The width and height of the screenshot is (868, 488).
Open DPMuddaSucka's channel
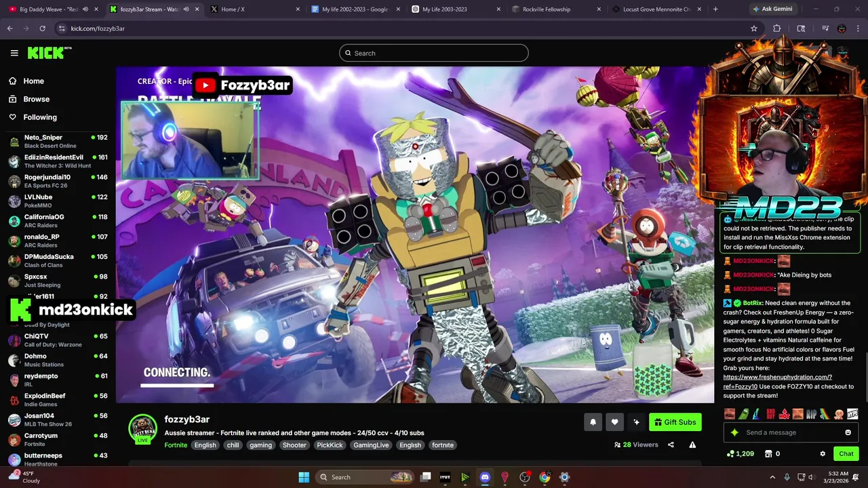click(58, 260)
